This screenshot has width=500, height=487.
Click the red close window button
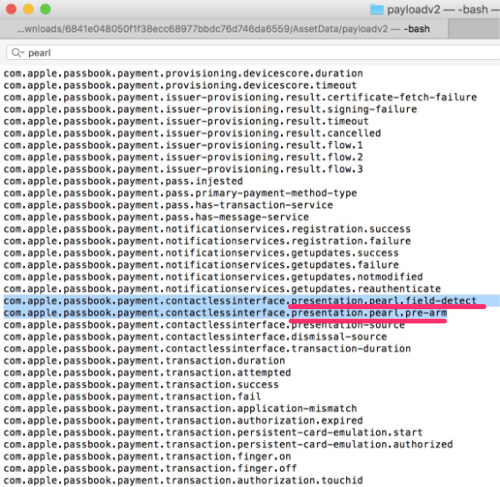[x=11, y=9]
